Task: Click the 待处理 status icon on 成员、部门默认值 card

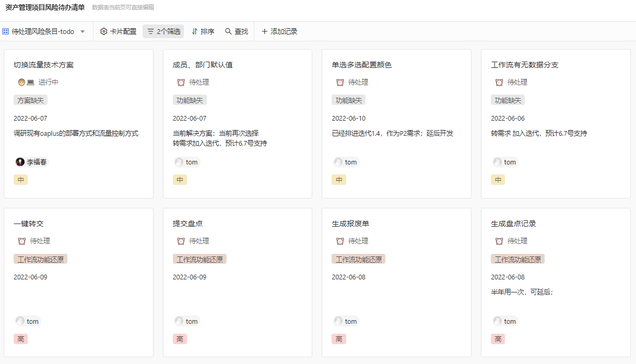Action: pyautogui.click(x=181, y=82)
